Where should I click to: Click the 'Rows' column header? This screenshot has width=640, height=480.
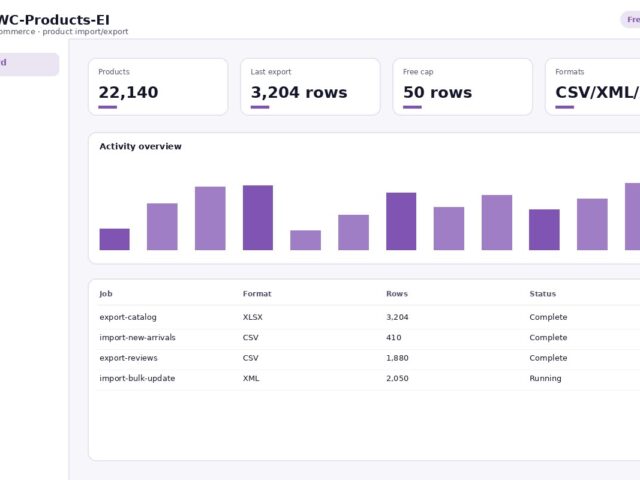(397, 294)
